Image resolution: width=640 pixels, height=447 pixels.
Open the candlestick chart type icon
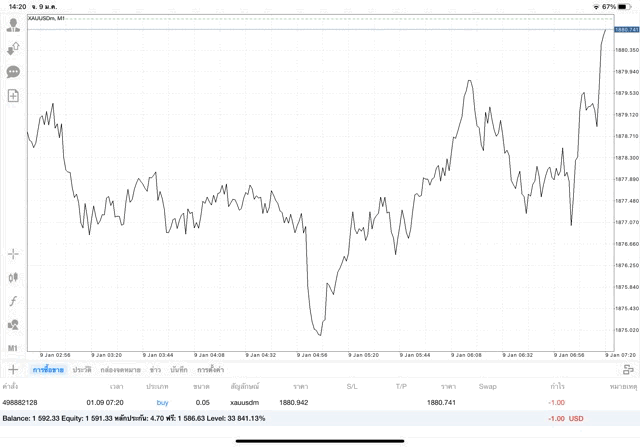coord(13,277)
